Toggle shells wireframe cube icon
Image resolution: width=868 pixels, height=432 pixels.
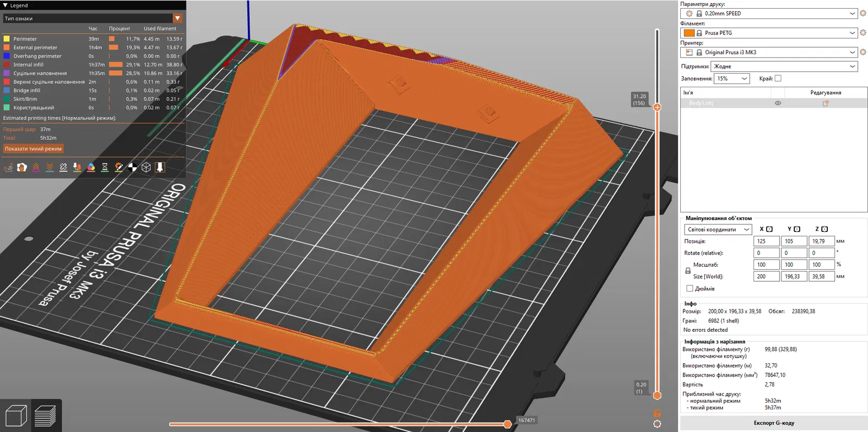click(x=146, y=167)
